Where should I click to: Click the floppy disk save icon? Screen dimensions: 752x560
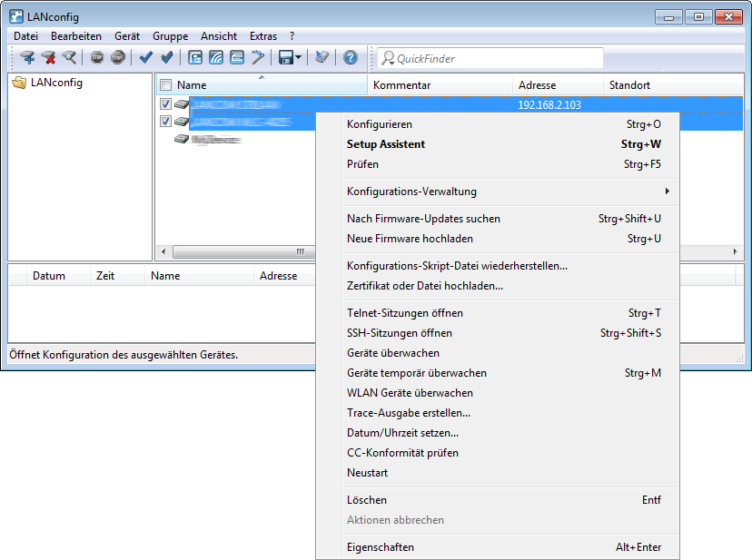click(286, 58)
